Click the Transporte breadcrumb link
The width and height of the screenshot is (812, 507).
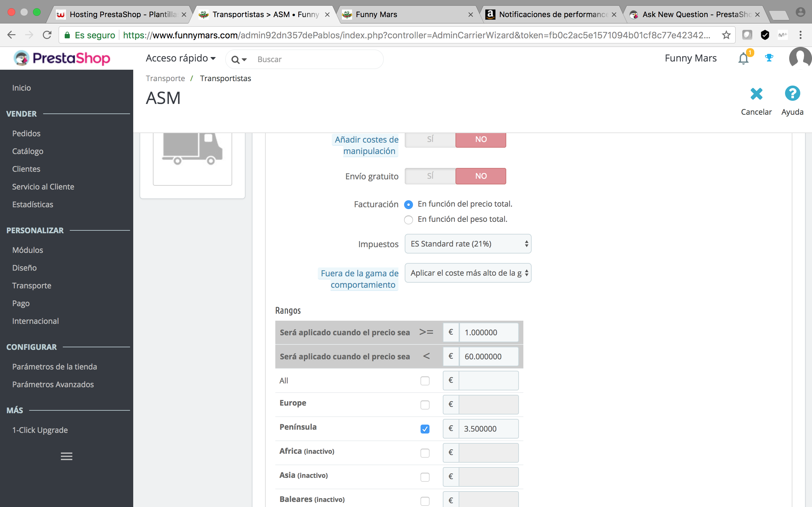[165, 78]
